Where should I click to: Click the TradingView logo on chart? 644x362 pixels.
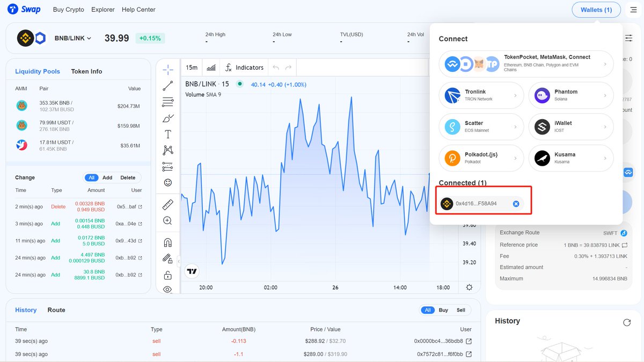tap(192, 271)
